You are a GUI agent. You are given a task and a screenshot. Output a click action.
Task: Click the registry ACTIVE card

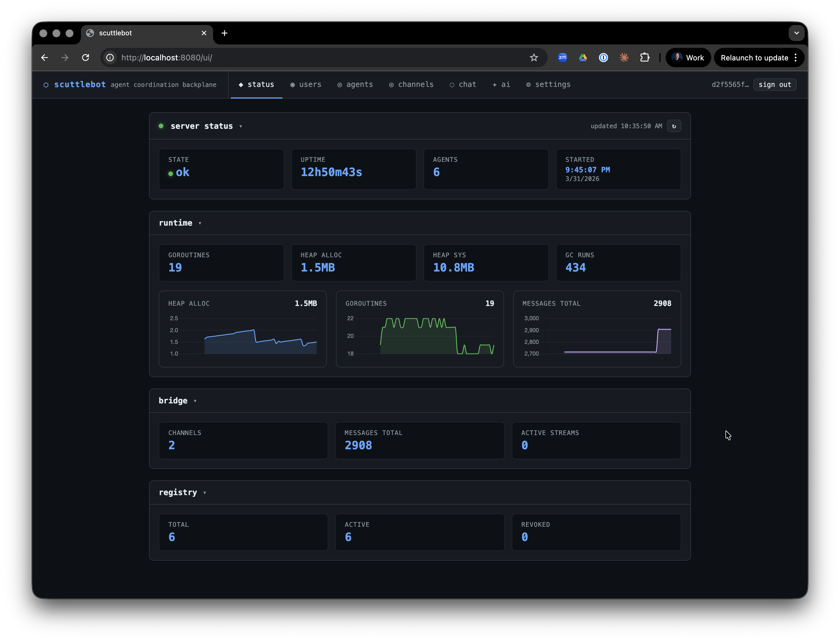419,532
